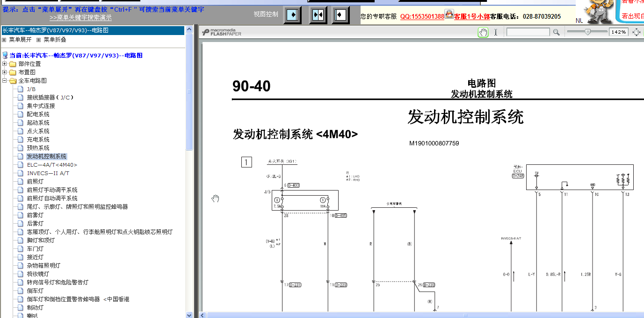Open the 集中式连接 entry

pyautogui.click(x=41, y=106)
